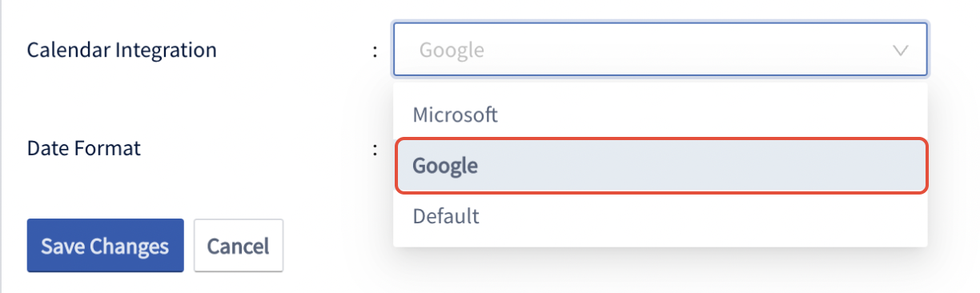
Task: Choose the highlighted Google option
Action: [x=661, y=166]
